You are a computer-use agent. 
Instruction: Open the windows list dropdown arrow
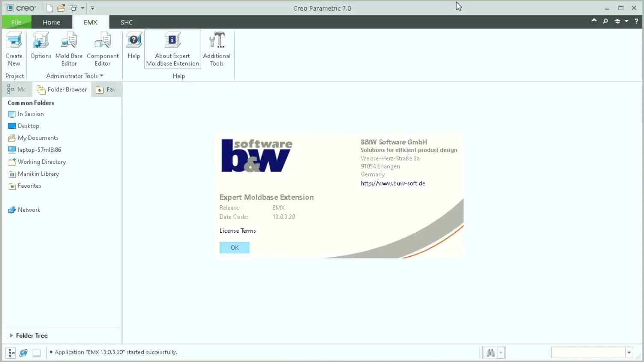point(83,8)
